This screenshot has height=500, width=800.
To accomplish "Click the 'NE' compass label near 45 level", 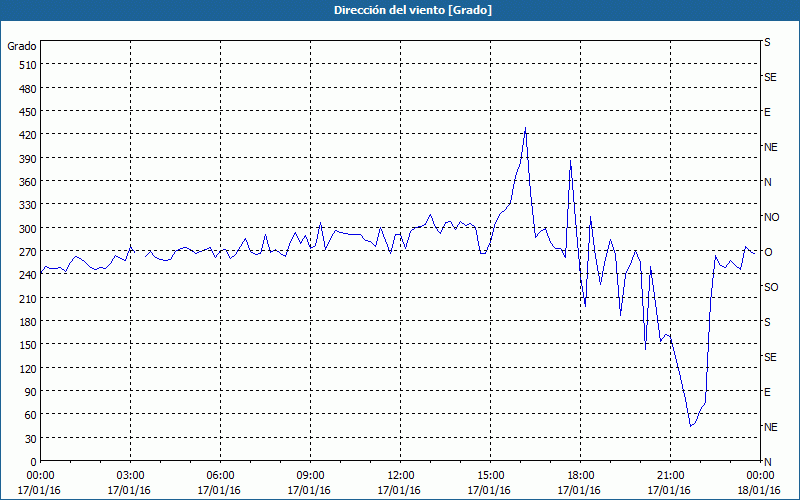I will [x=770, y=427].
